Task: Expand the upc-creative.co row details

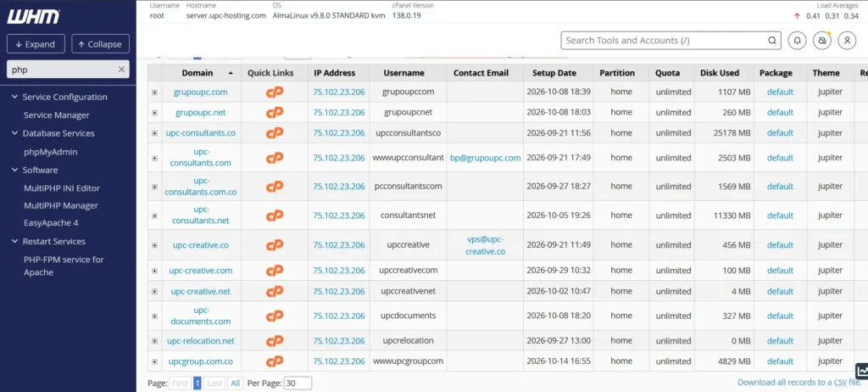Action: (154, 245)
